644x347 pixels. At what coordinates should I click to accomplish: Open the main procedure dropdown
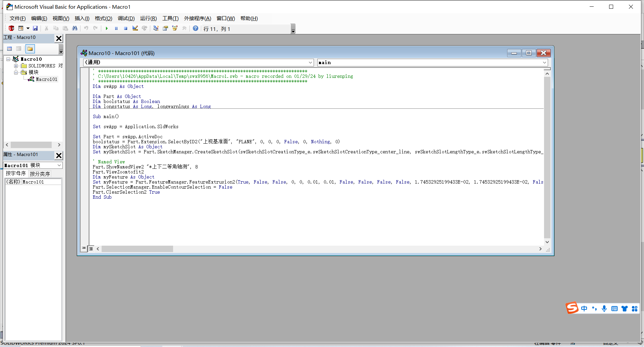click(x=545, y=62)
